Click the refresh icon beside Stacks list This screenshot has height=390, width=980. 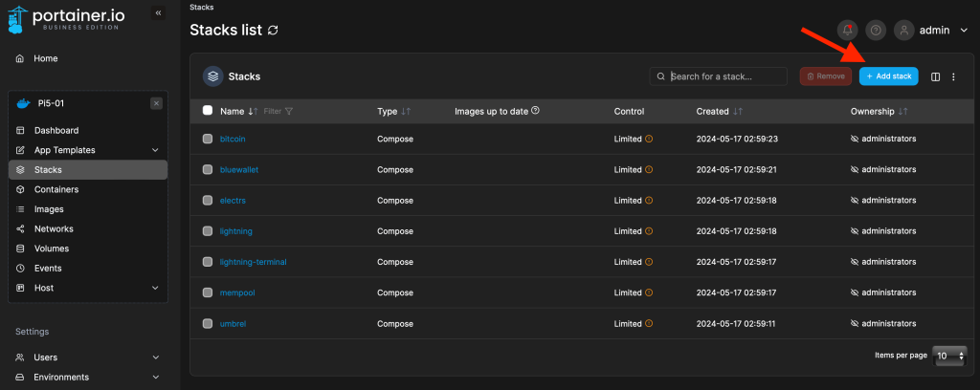(x=274, y=31)
